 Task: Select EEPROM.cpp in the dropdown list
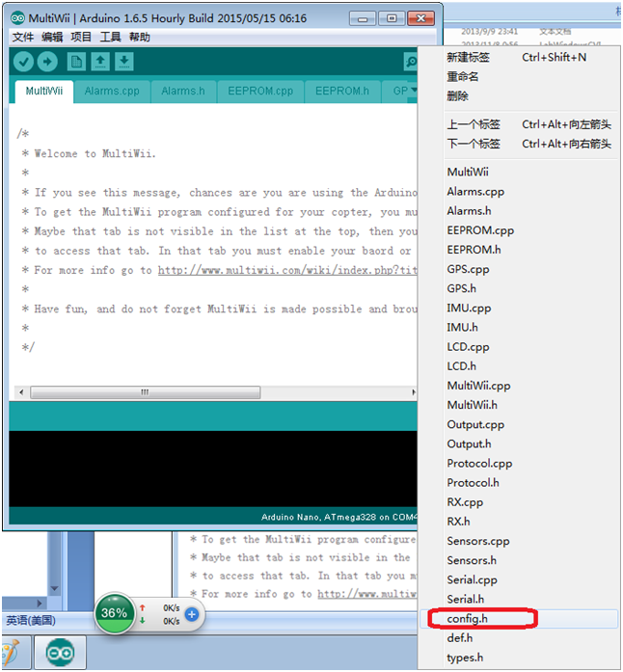click(519, 230)
